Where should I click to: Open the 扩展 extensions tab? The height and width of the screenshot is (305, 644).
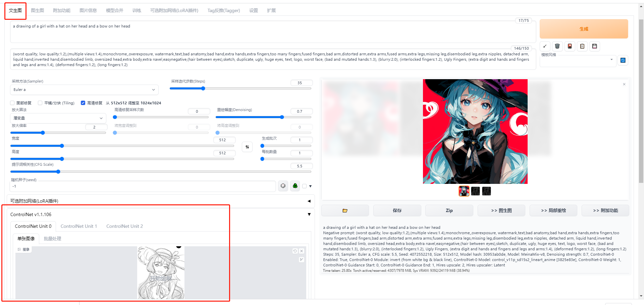pyautogui.click(x=271, y=10)
